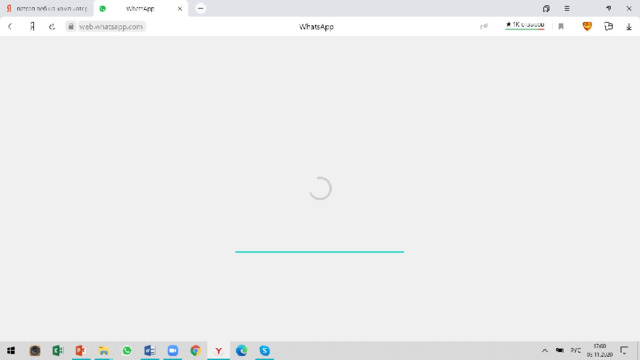The width and height of the screenshot is (640, 360).
Task: Close the WhatsApp tab
Action: [180, 8]
